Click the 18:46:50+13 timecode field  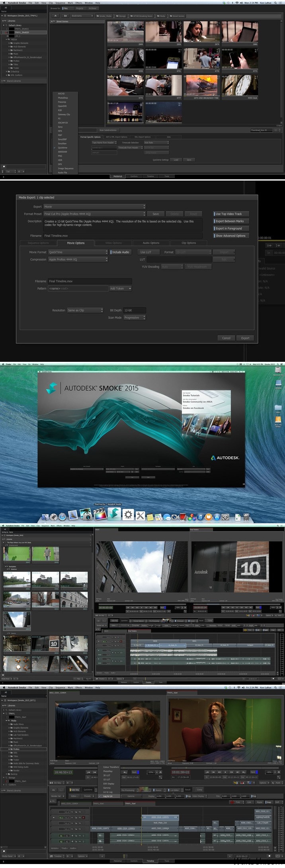[63, 772]
